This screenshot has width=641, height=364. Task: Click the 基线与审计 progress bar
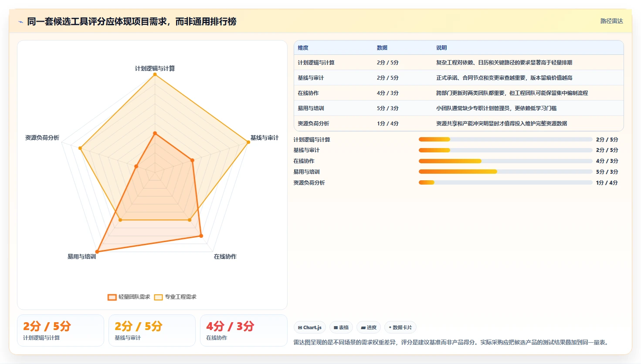pyautogui.click(x=505, y=150)
